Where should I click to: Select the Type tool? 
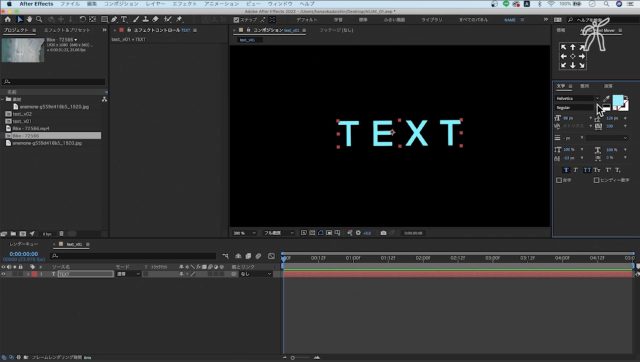pos(124,19)
